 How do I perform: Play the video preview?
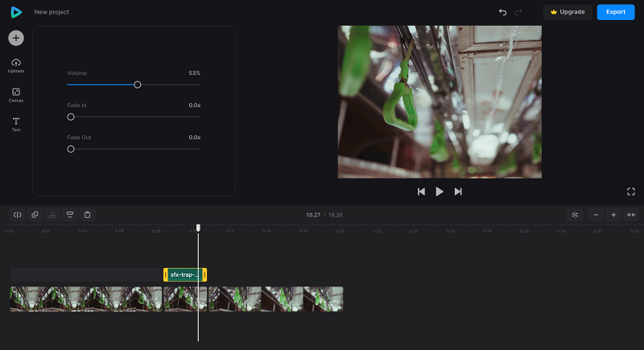point(440,191)
